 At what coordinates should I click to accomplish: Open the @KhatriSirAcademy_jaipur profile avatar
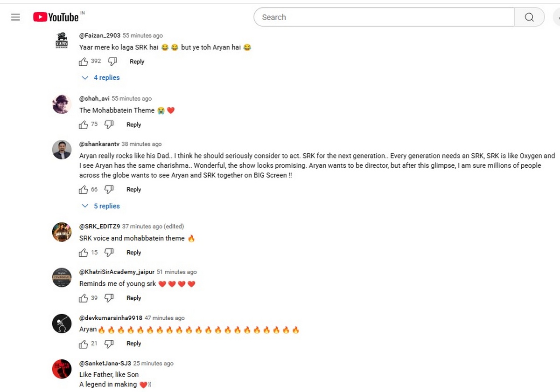point(62,277)
